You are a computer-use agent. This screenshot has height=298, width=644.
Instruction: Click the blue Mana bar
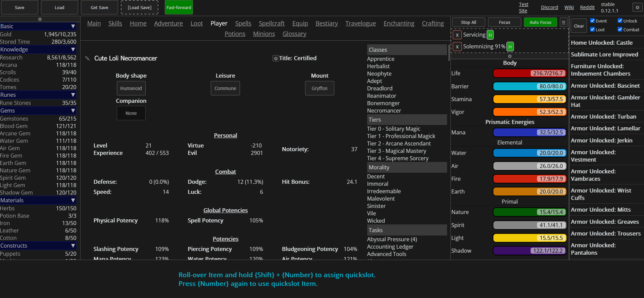click(530, 132)
